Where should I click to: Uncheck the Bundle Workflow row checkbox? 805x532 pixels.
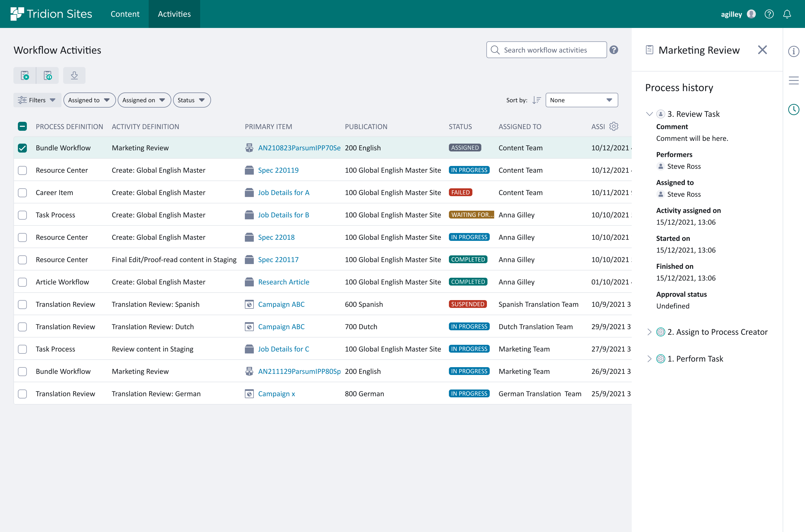22,148
